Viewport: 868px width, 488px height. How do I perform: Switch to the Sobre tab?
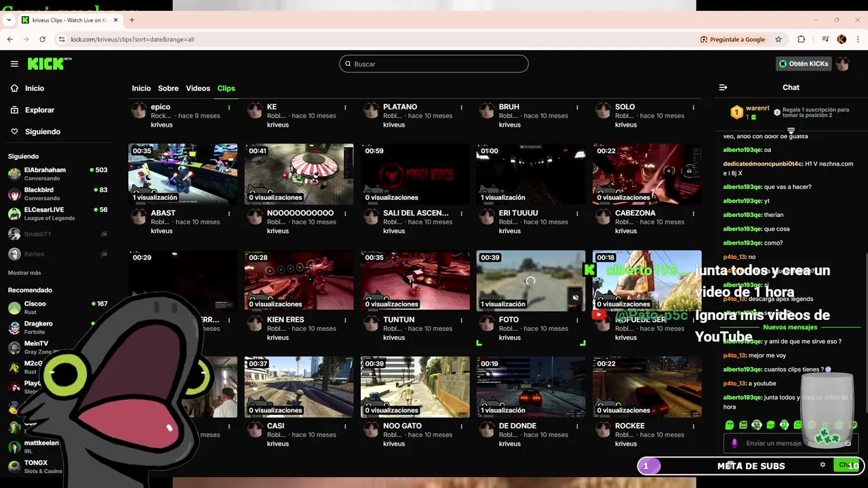click(x=168, y=88)
